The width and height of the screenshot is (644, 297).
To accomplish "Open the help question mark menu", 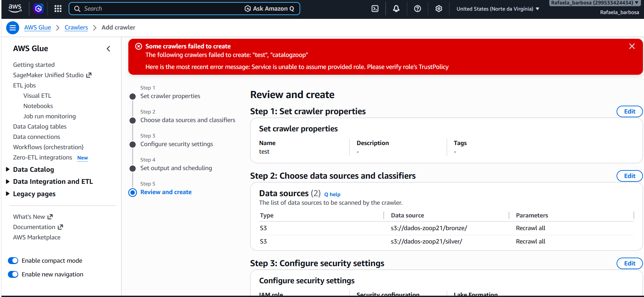I will click(x=418, y=9).
